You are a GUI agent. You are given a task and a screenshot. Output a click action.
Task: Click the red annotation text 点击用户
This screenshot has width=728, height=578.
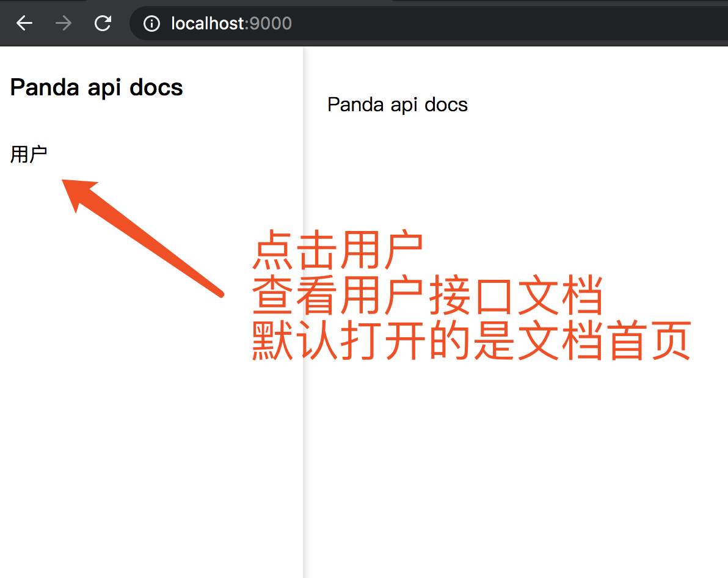tap(337, 249)
